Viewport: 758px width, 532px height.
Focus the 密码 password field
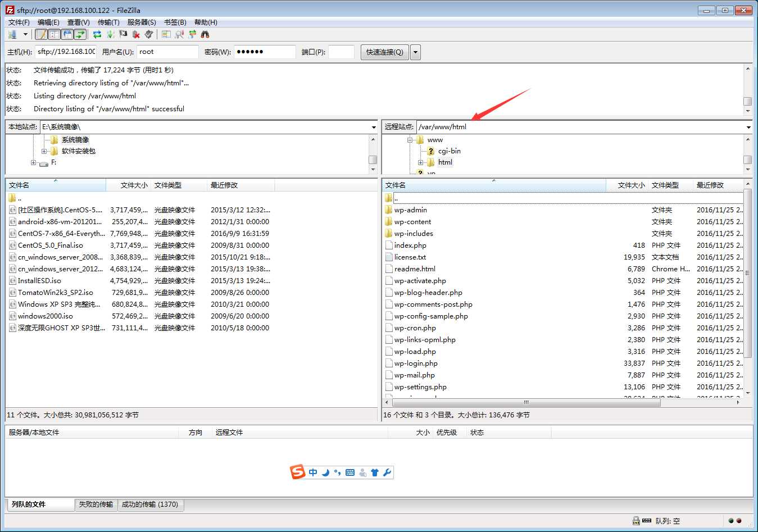click(265, 52)
